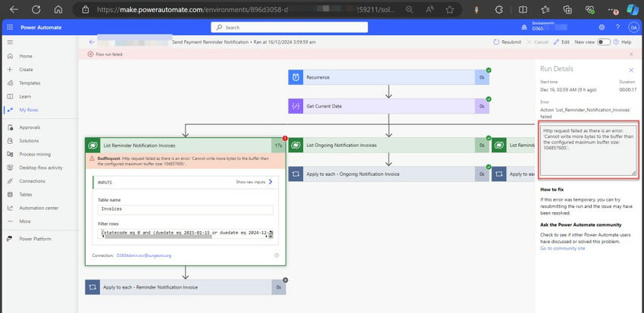Expand List Ongoing Notification Invoices step
This screenshot has height=313, width=644.
tap(389, 145)
